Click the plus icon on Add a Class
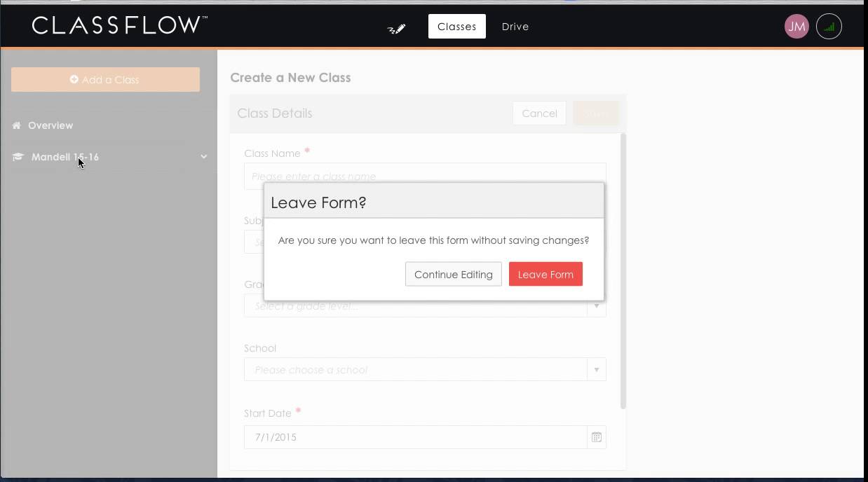Image resolution: width=868 pixels, height=482 pixels. click(74, 79)
